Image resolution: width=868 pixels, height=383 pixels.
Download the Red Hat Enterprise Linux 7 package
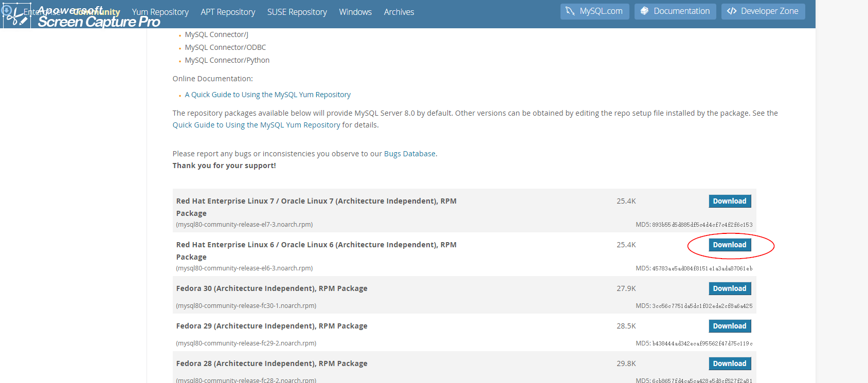(730, 201)
